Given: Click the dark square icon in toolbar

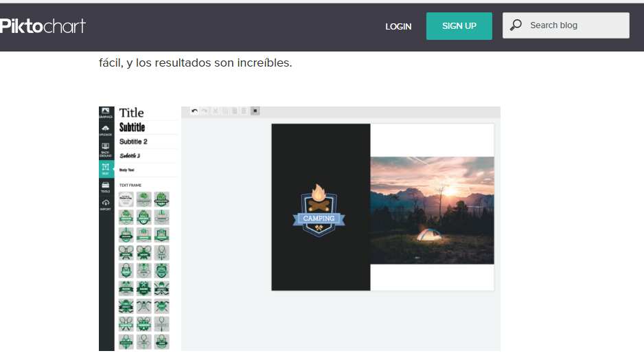Looking at the screenshot, I should tap(255, 111).
